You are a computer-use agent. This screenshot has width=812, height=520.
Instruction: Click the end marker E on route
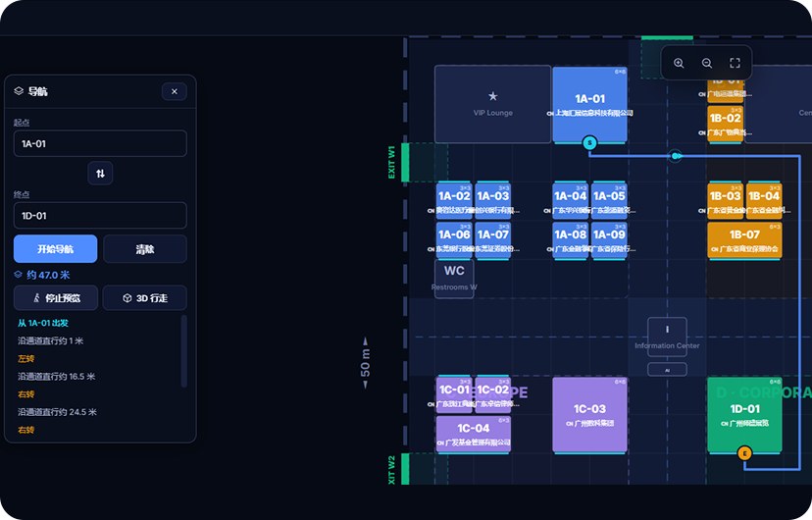click(744, 453)
